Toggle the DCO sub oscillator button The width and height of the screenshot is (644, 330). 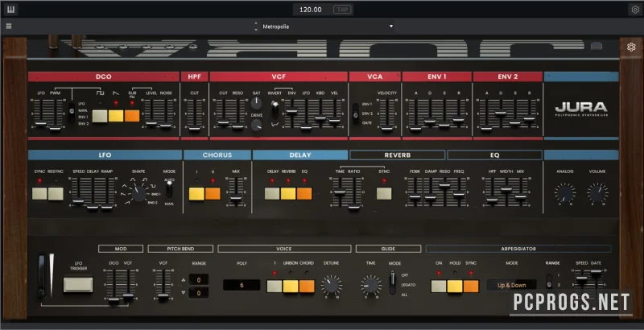point(132,116)
